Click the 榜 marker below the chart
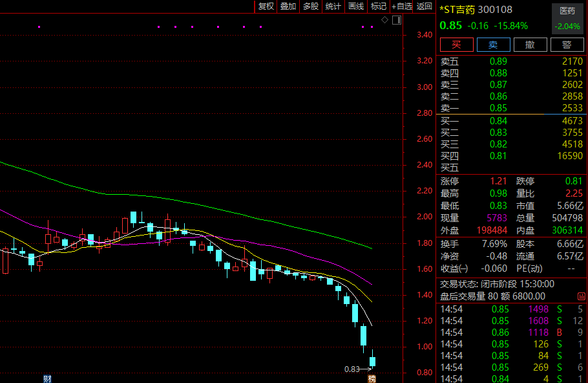Screen dimensions: 588x383 point(372,378)
